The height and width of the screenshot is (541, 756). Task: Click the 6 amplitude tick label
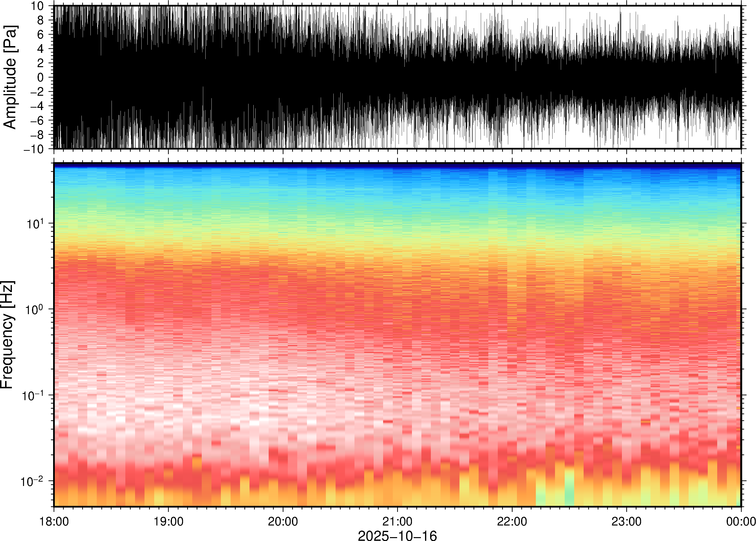pos(41,35)
